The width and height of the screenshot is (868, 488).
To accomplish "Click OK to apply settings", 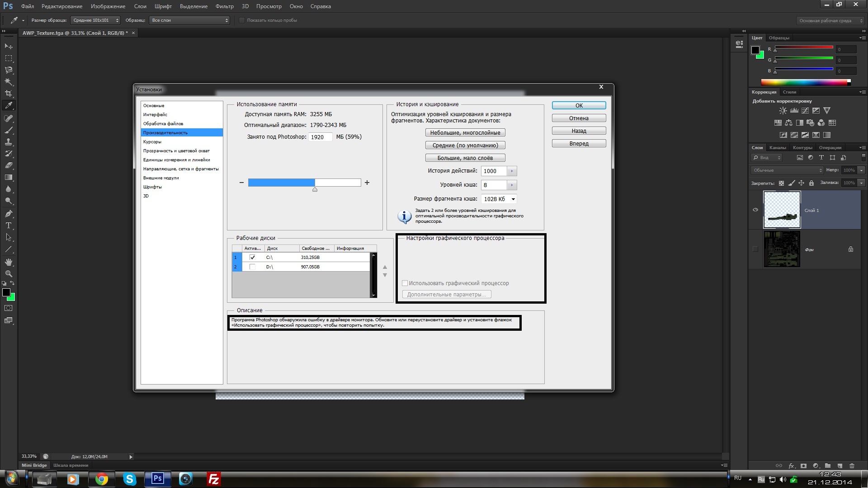I will (578, 105).
